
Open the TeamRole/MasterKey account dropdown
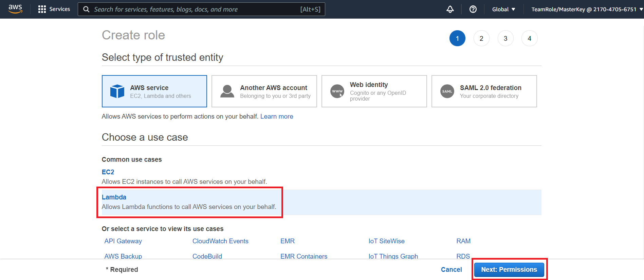pyautogui.click(x=587, y=9)
